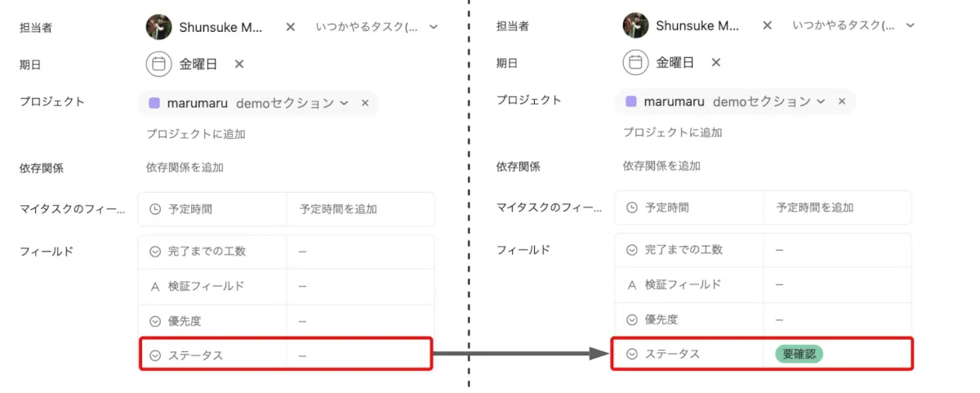
Task: Click the ステータス circle icon in the right panel
Action: click(631, 355)
